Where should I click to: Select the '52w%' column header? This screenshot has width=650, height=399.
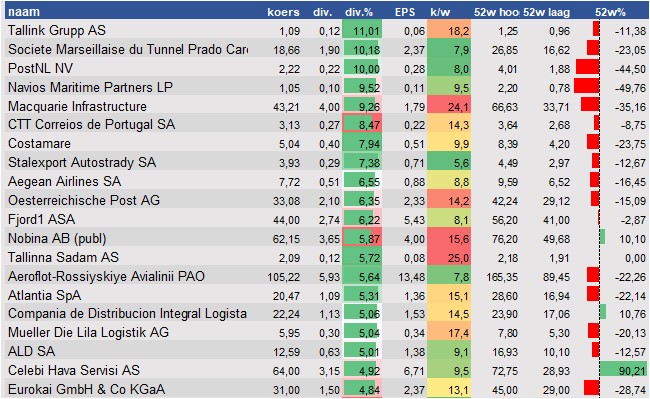(x=610, y=12)
